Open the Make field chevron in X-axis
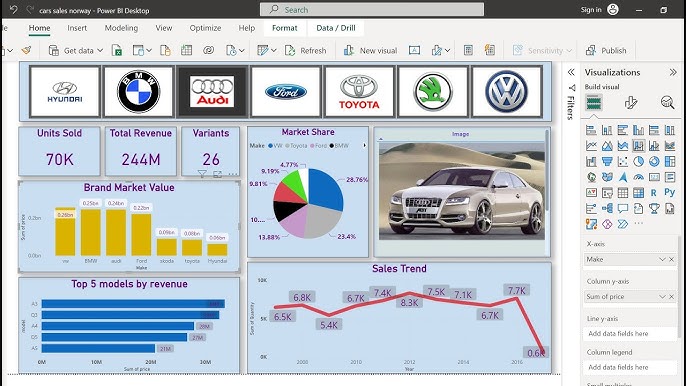 pos(662,260)
